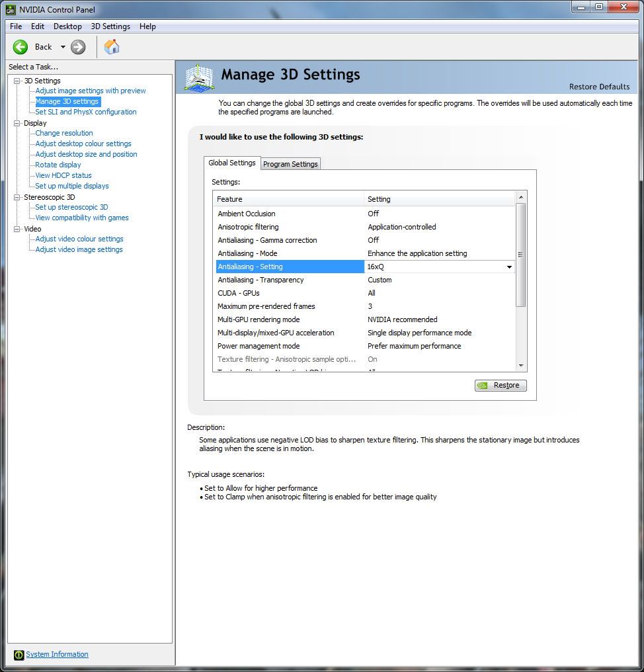Select Antialiasing - Gamma correction row
644x672 pixels.
365,240
